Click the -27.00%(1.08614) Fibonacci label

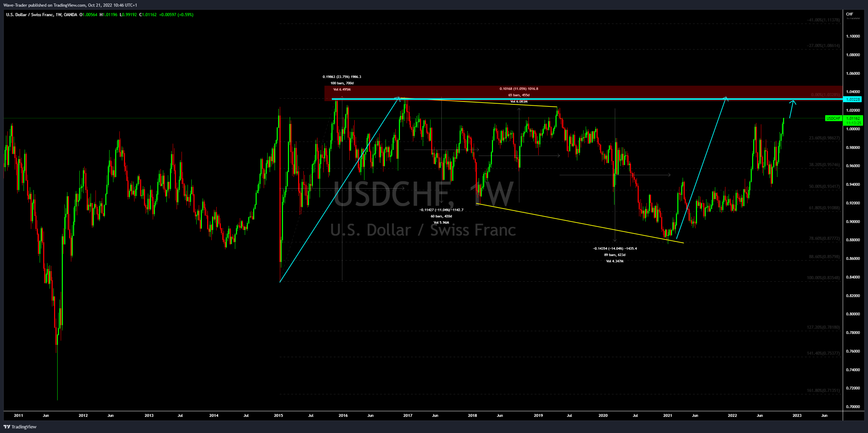[x=823, y=46]
